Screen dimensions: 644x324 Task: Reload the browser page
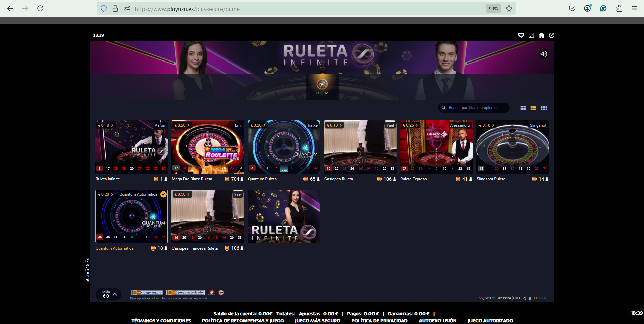pos(40,8)
